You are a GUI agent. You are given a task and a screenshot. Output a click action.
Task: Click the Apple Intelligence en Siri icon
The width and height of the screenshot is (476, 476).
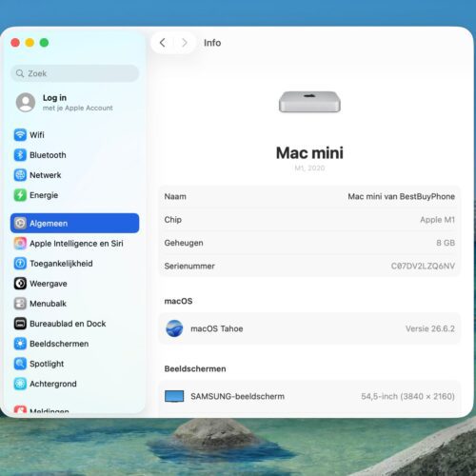(x=20, y=244)
